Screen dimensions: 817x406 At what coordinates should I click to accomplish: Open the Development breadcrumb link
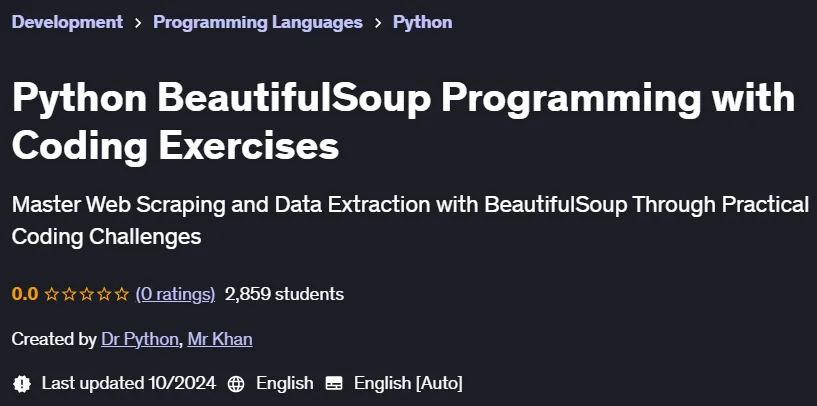tap(67, 22)
